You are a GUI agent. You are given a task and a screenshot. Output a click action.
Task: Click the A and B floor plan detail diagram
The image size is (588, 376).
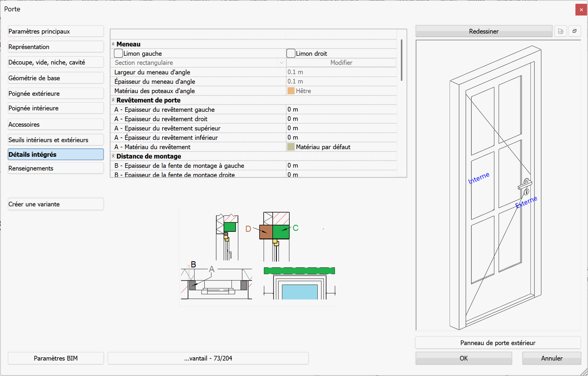(x=217, y=283)
